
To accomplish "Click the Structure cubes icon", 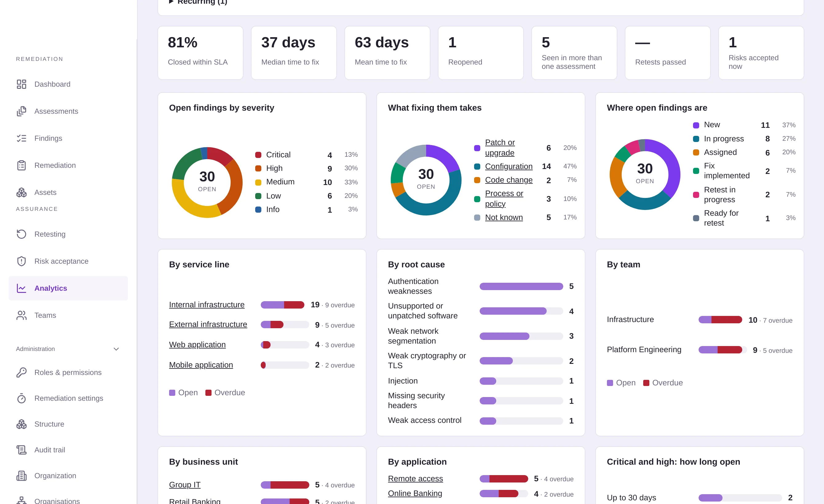I will pyautogui.click(x=22, y=424).
